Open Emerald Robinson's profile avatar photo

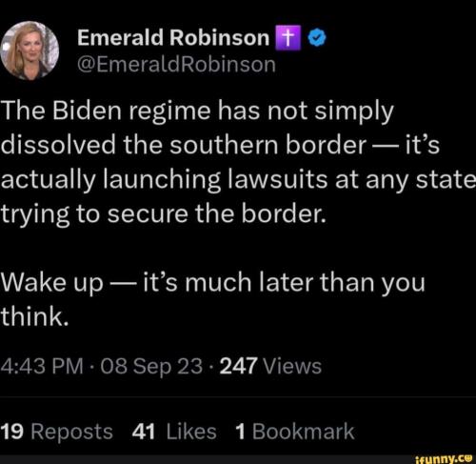click(x=30, y=50)
